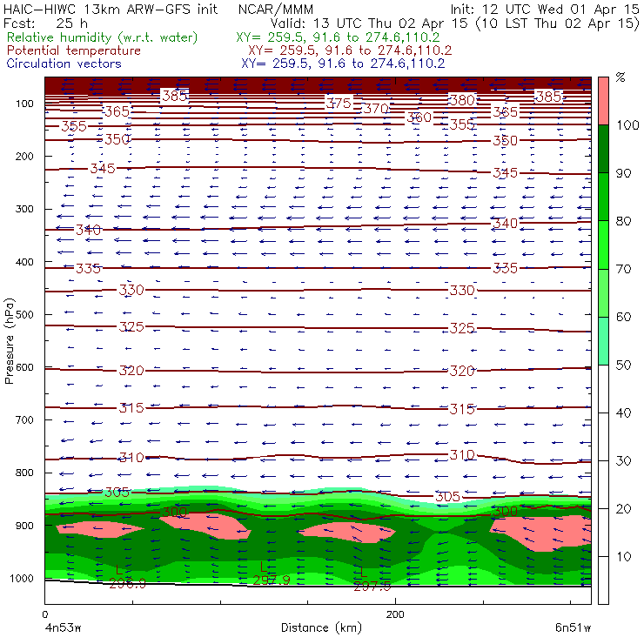Click the '500' hPa pressure tick label
Screen dimensions: 644x644
click(24, 315)
